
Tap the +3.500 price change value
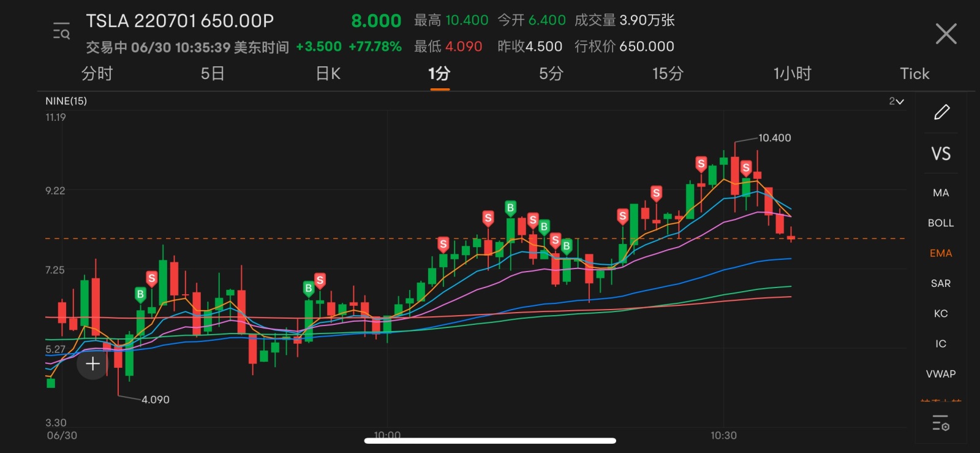[x=318, y=47]
